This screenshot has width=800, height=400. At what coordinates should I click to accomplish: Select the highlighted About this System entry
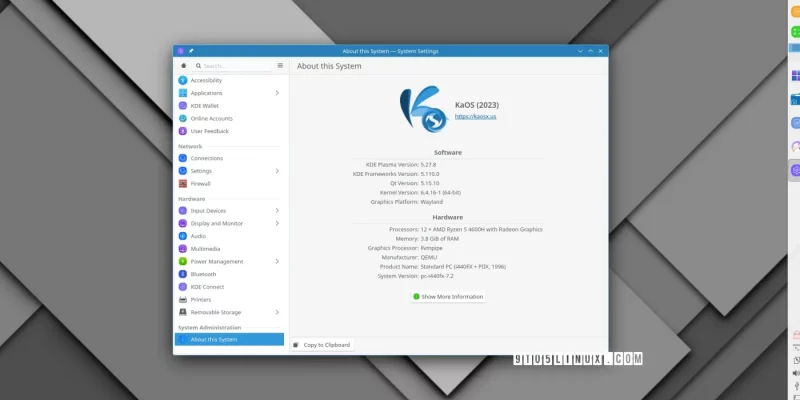point(229,339)
